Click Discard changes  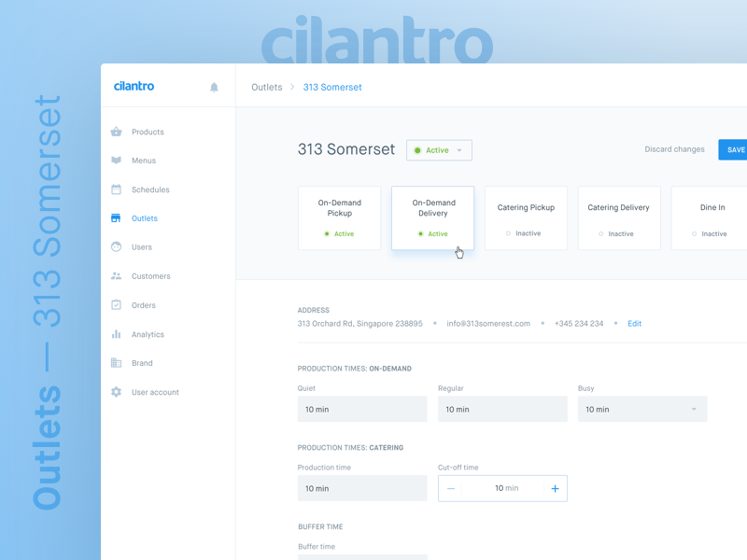point(674,149)
